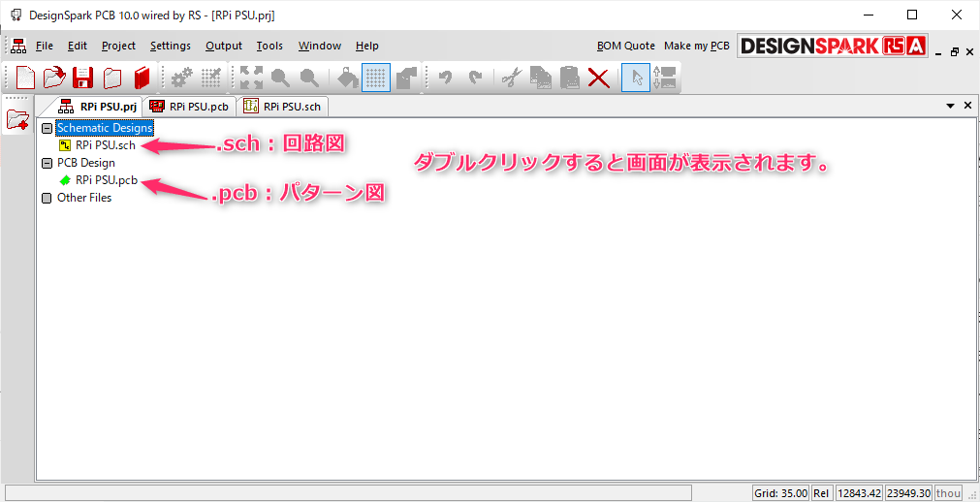Open the tab list dropdown arrow
The image size is (980, 502).
[951, 106]
